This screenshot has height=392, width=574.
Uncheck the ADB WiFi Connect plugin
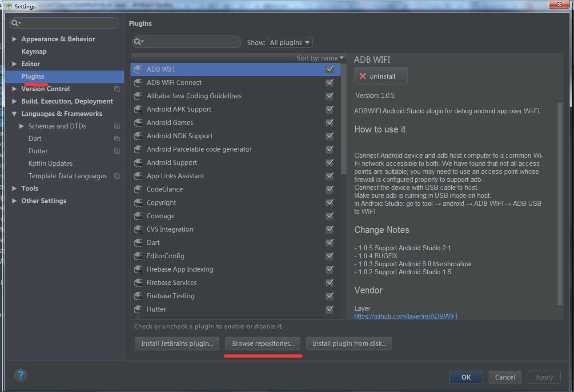click(x=329, y=83)
